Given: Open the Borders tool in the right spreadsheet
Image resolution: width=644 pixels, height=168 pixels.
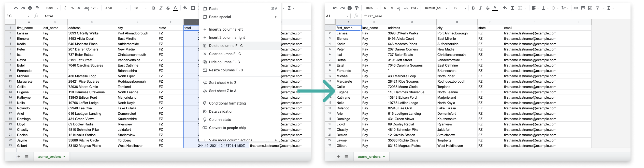Looking at the screenshot, I should (512, 8).
